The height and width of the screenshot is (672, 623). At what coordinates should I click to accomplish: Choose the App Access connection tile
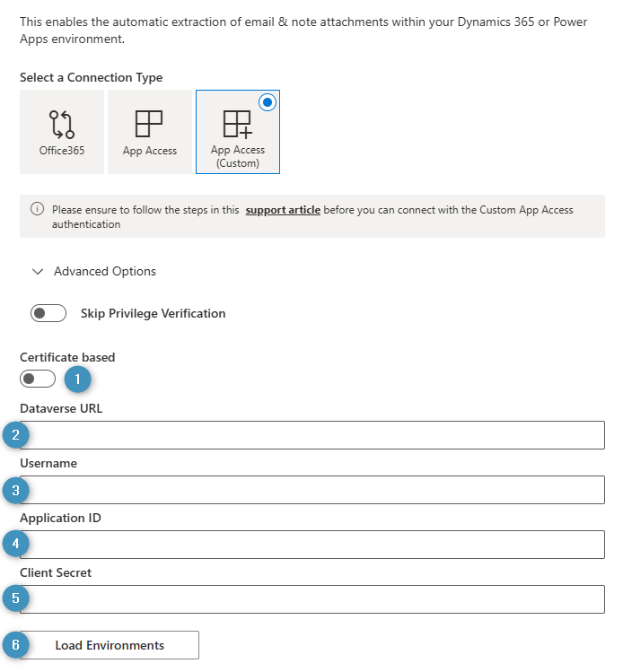coord(149,131)
